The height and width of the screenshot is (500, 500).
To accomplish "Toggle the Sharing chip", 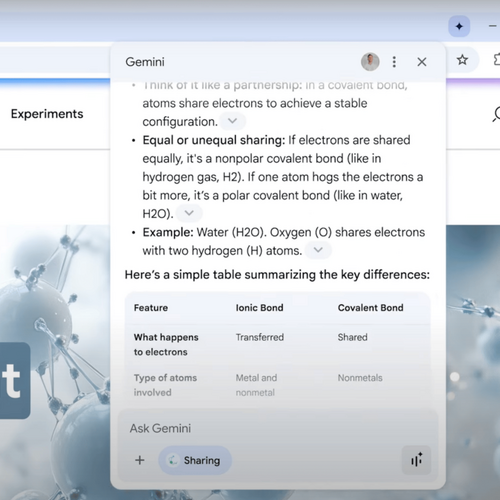I will pyautogui.click(x=195, y=460).
